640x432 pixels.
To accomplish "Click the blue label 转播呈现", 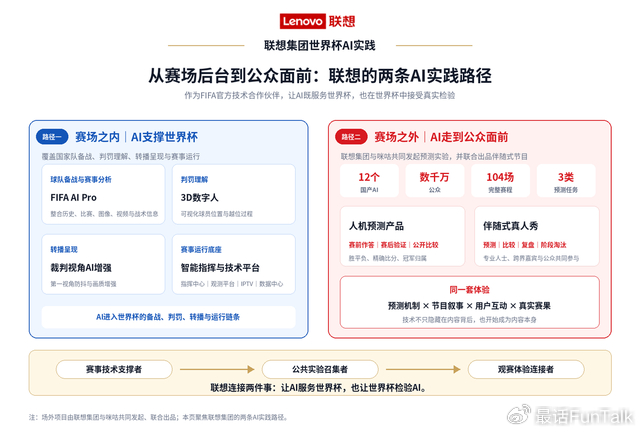I will [x=64, y=249].
